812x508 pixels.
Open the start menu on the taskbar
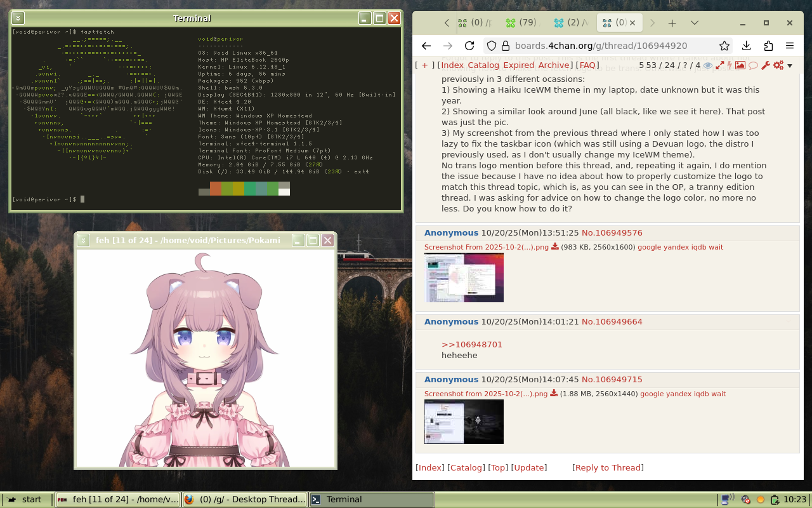coord(27,500)
